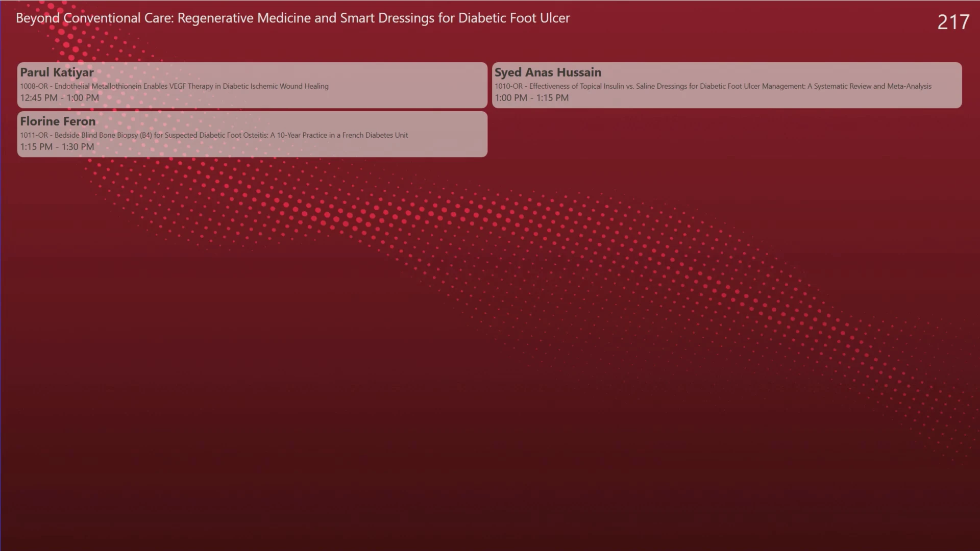This screenshot has width=980, height=551.
Task: Click room number 217
Action: click(953, 22)
